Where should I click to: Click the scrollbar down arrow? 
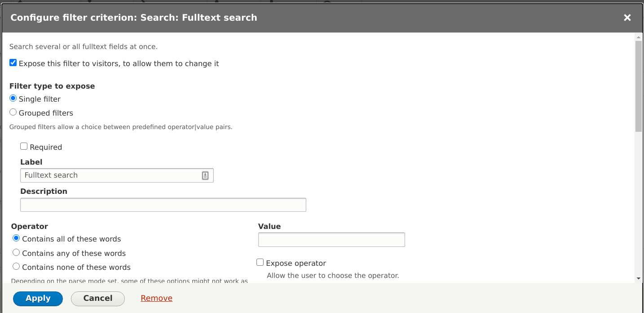pos(639,278)
